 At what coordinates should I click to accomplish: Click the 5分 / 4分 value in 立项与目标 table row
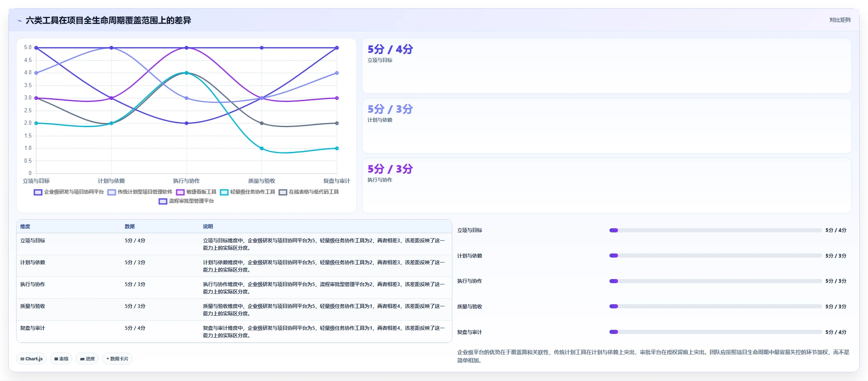[x=135, y=241]
